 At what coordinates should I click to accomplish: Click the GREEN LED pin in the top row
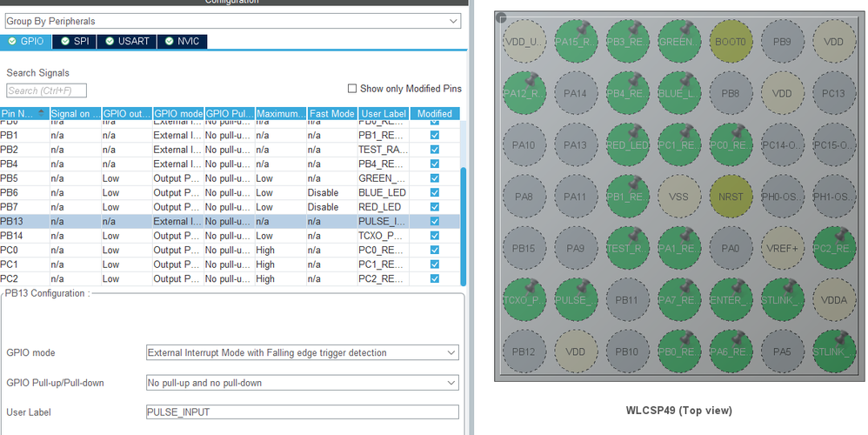[678, 42]
